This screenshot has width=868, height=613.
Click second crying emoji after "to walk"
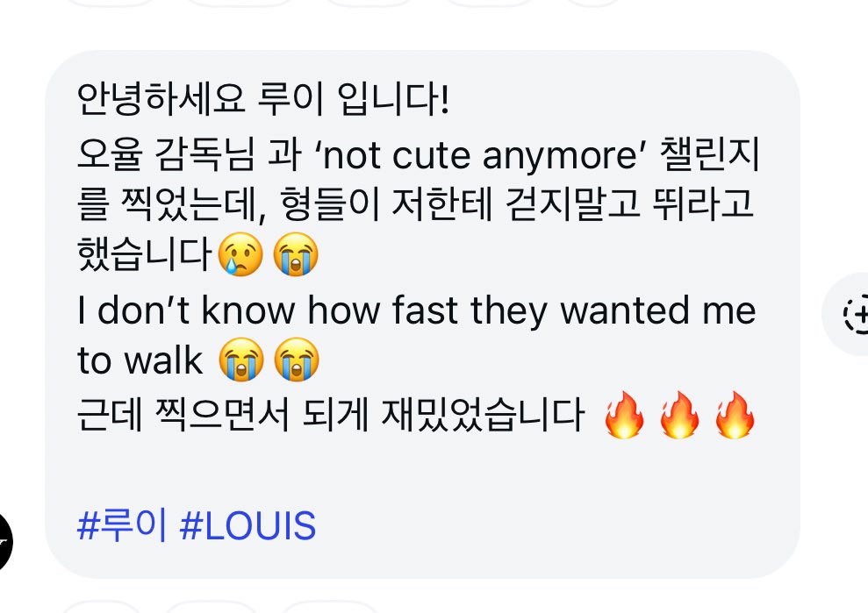296,360
